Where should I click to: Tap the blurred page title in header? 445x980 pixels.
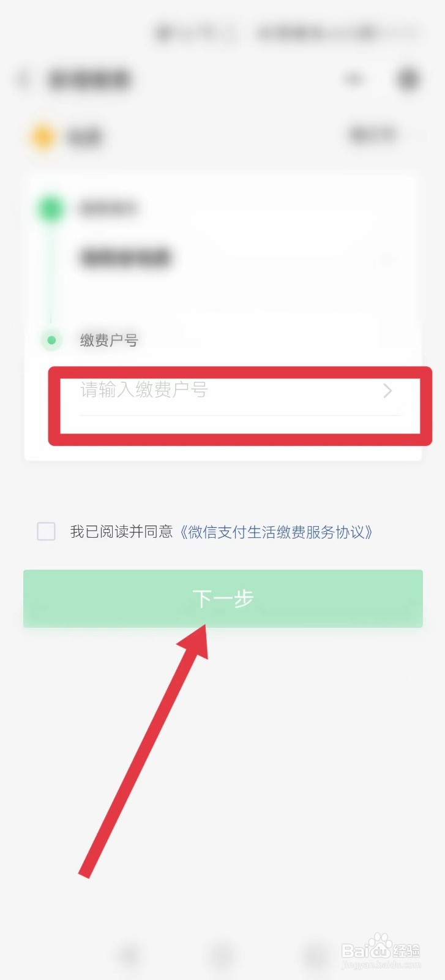point(89,80)
